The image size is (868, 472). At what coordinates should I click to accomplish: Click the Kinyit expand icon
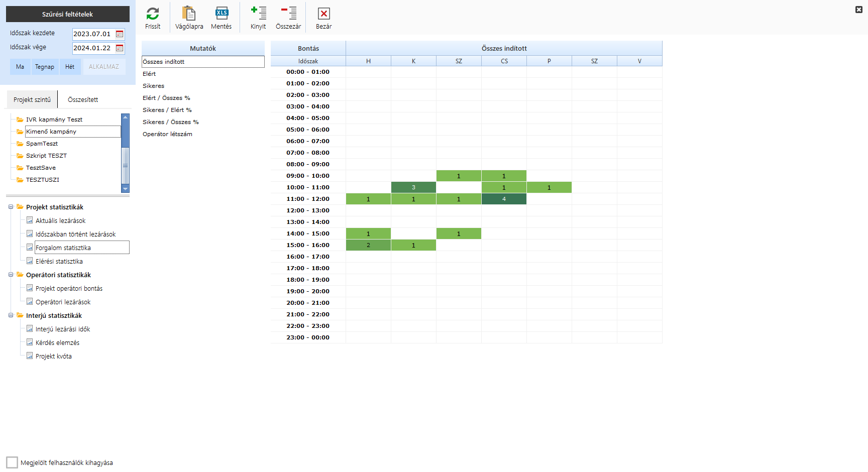[258, 14]
